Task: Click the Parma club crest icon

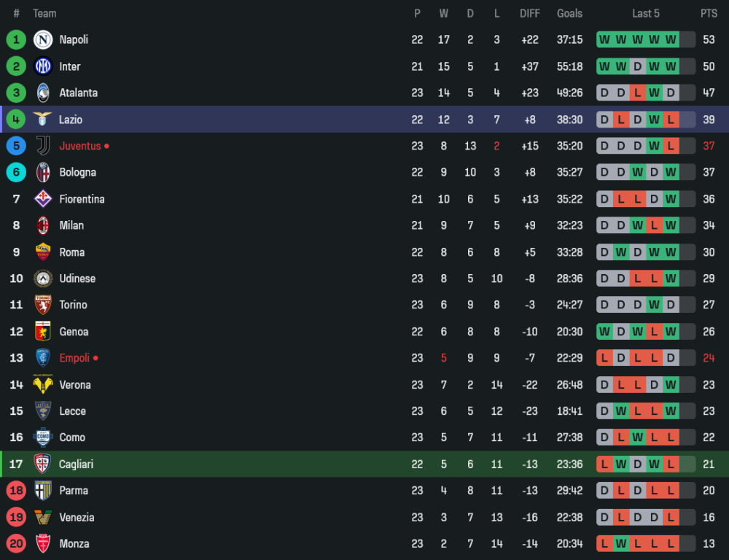Action: pyautogui.click(x=43, y=491)
